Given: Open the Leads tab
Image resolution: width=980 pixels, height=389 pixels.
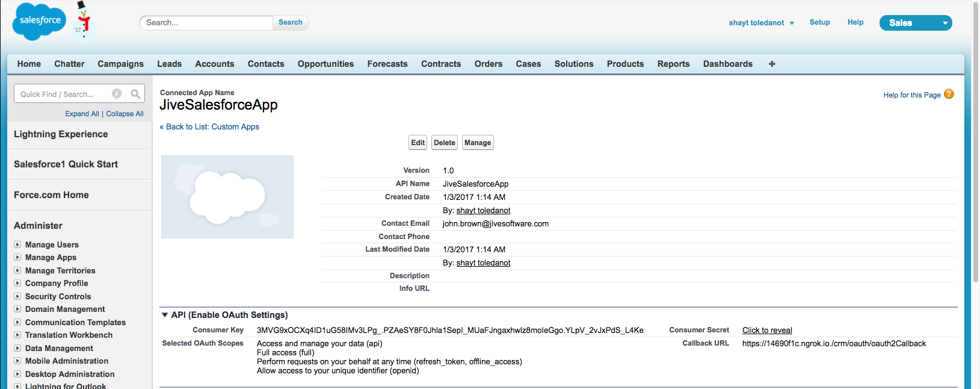Looking at the screenshot, I should point(169,64).
